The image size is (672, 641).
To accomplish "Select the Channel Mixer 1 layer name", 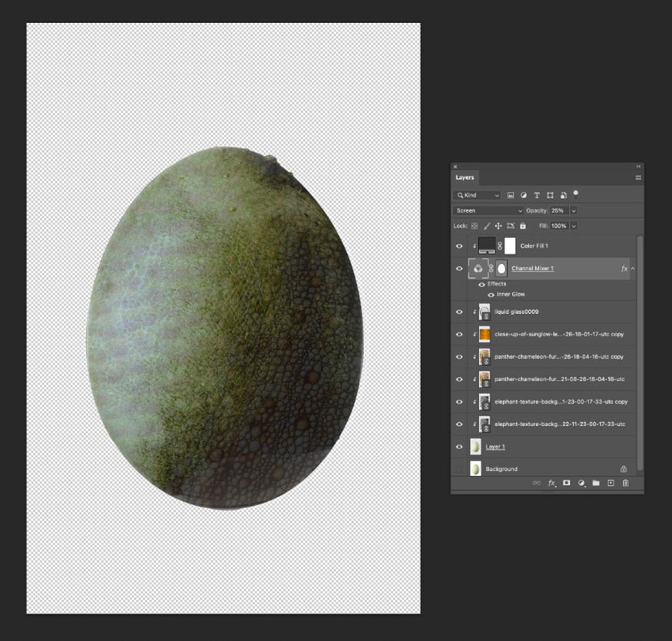I will (x=533, y=268).
